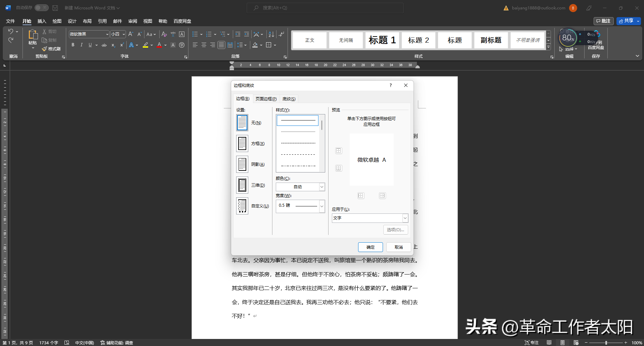
Task: Select the Box (方框) border setting icon
Action: pos(242,144)
